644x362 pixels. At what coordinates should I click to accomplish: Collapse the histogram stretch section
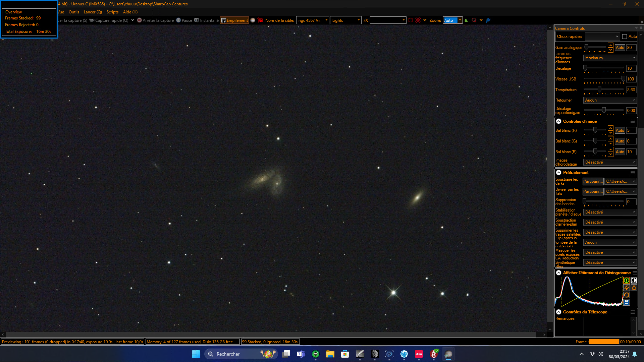558,273
